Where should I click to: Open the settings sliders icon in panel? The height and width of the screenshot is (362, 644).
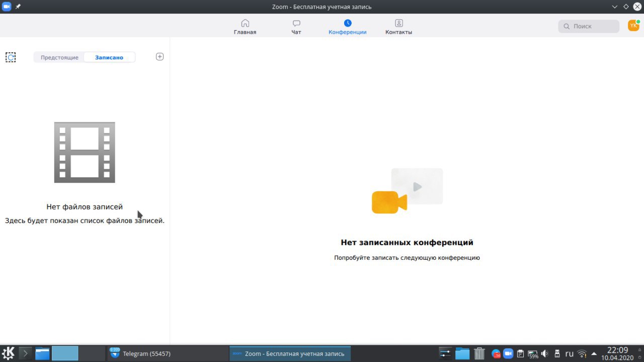click(x=445, y=353)
